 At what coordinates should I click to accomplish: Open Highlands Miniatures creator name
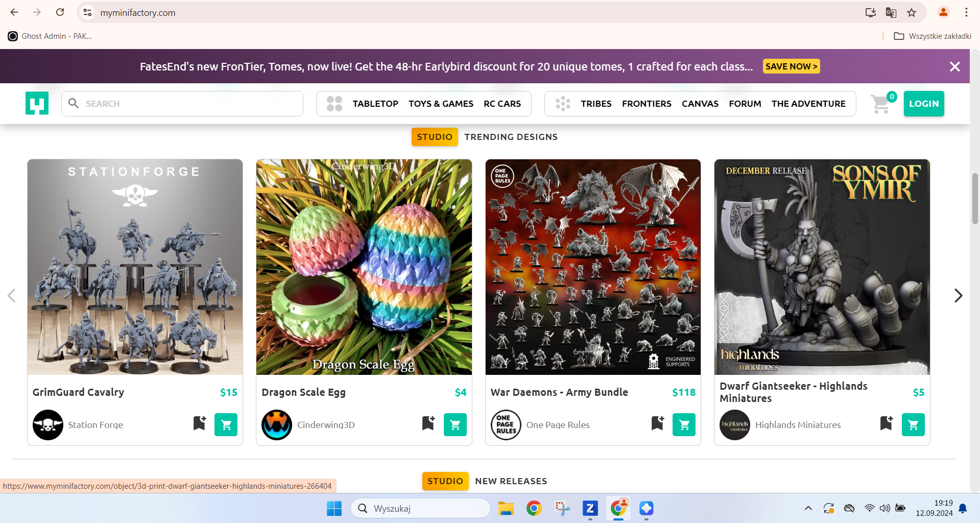798,425
